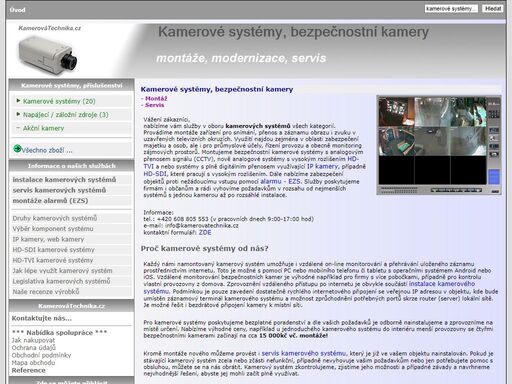The width and height of the screenshot is (512, 384).
Task: Open HD-TVI kamerové systémy article
Action: coord(53,260)
